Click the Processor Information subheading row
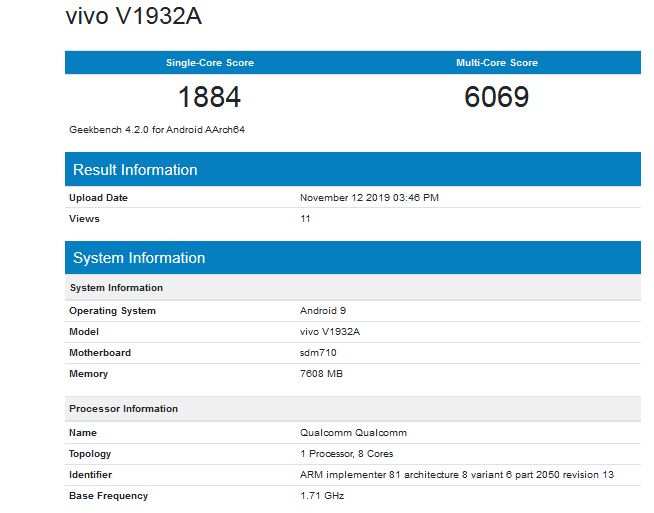The width and height of the screenshot is (654, 513). (x=353, y=408)
